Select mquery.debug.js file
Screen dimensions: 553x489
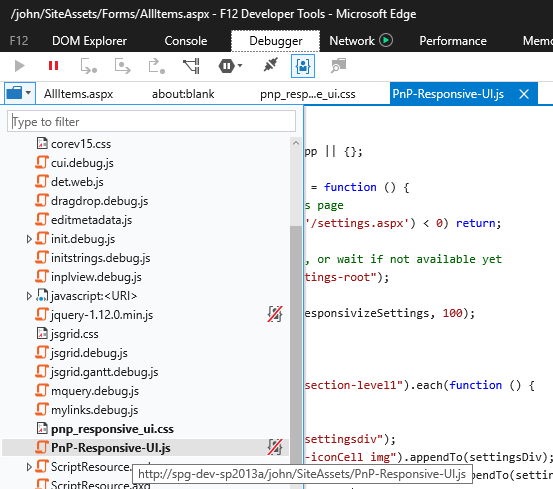(95, 391)
